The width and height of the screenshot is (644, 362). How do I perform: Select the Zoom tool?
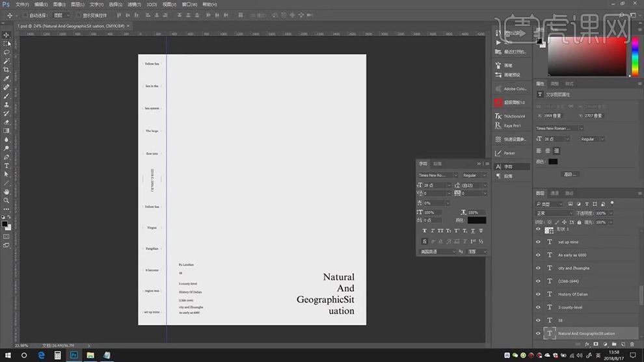click(x=6, y=201)
